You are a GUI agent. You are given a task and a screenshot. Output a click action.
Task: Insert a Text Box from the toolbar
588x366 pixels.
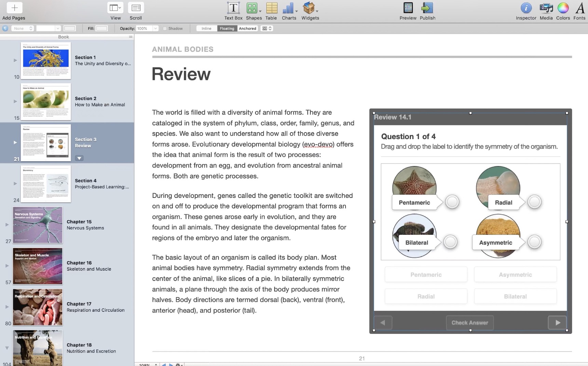point(233,8)
